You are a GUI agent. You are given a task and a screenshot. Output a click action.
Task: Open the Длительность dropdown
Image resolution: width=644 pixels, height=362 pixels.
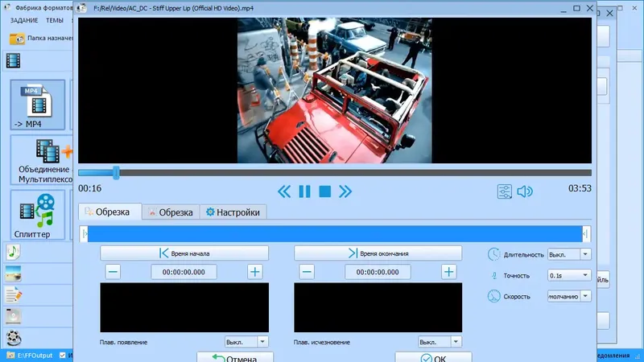tap(569, 254)
